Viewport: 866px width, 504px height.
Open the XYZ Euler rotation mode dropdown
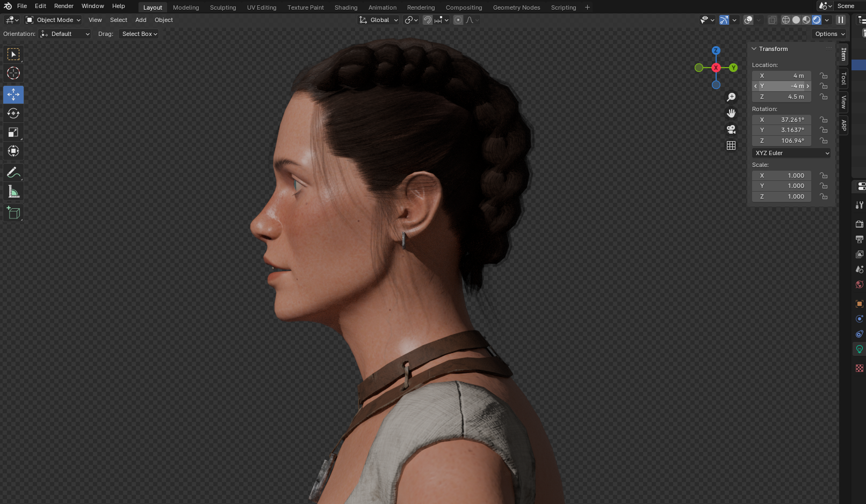click(791, 153)
